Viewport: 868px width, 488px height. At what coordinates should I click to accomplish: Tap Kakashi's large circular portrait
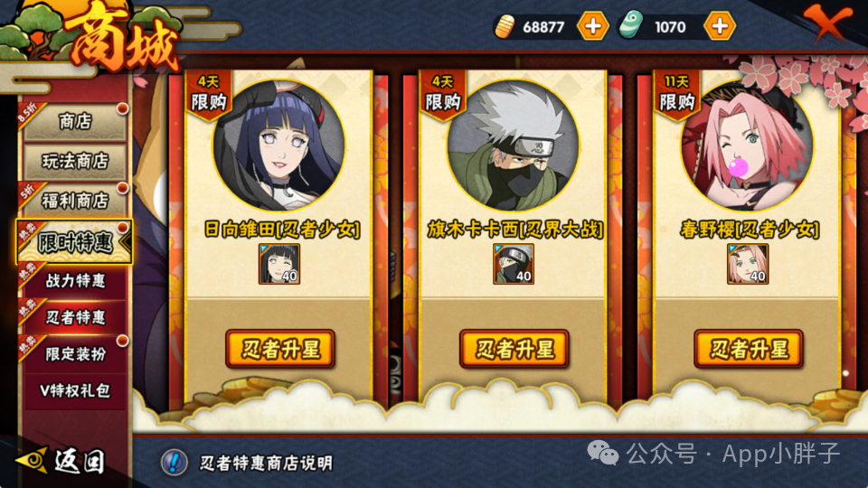click(514, 145)
